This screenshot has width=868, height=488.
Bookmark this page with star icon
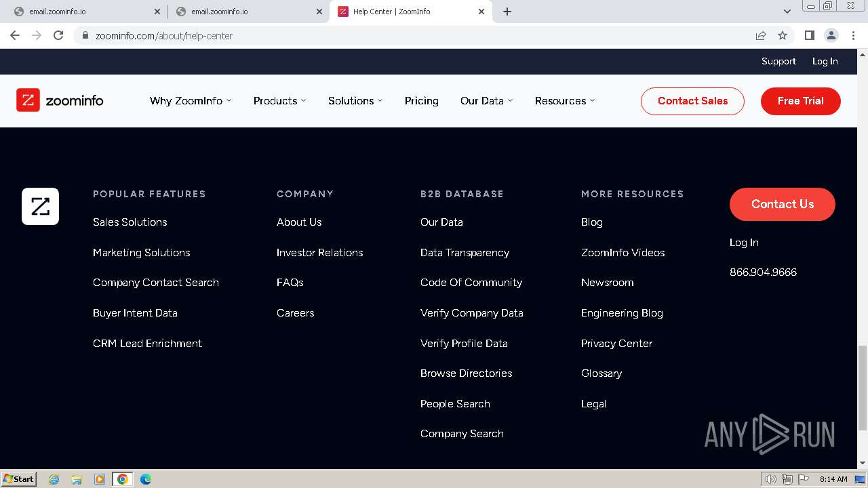[x=783, y=35]
